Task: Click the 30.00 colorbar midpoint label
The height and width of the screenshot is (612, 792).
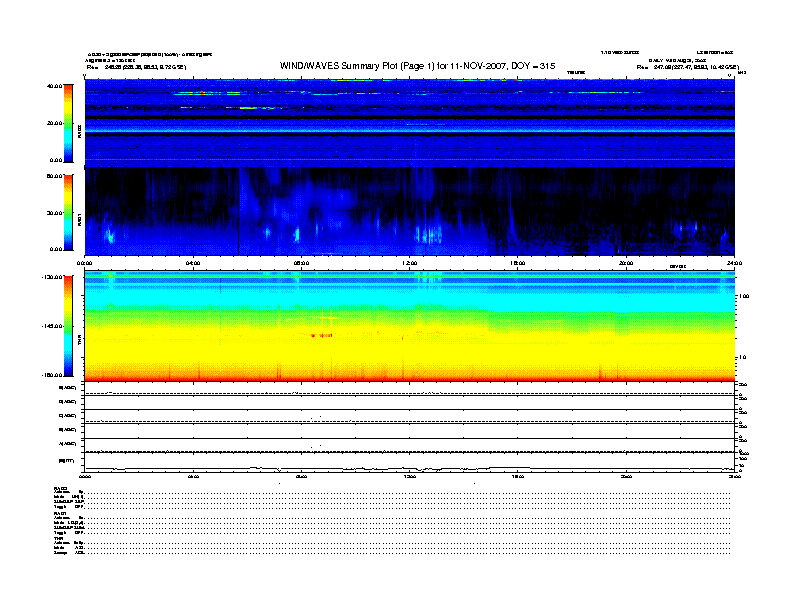Action: click(54, 213)
